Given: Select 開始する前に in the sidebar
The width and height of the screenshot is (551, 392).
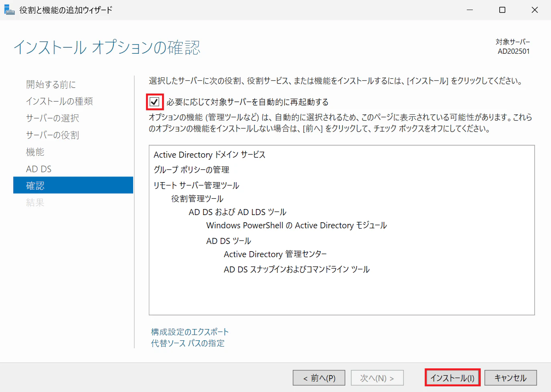Looking at the screenshot, I should pos(51,84).
